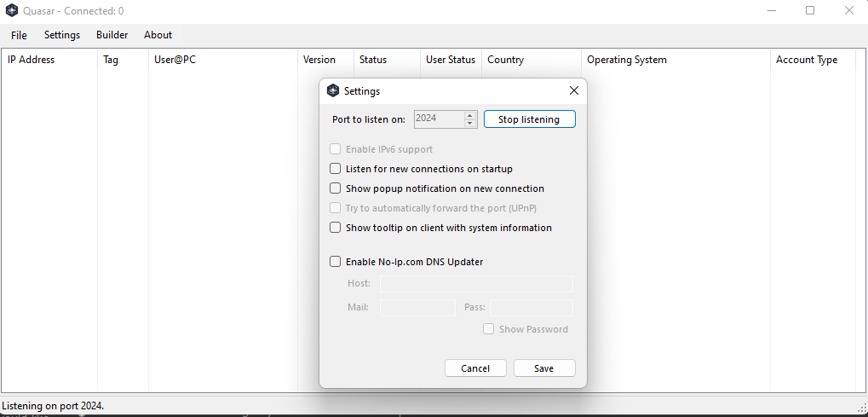Increase port number with up arrow
The image size is (868, 417).
coord(470,115)
